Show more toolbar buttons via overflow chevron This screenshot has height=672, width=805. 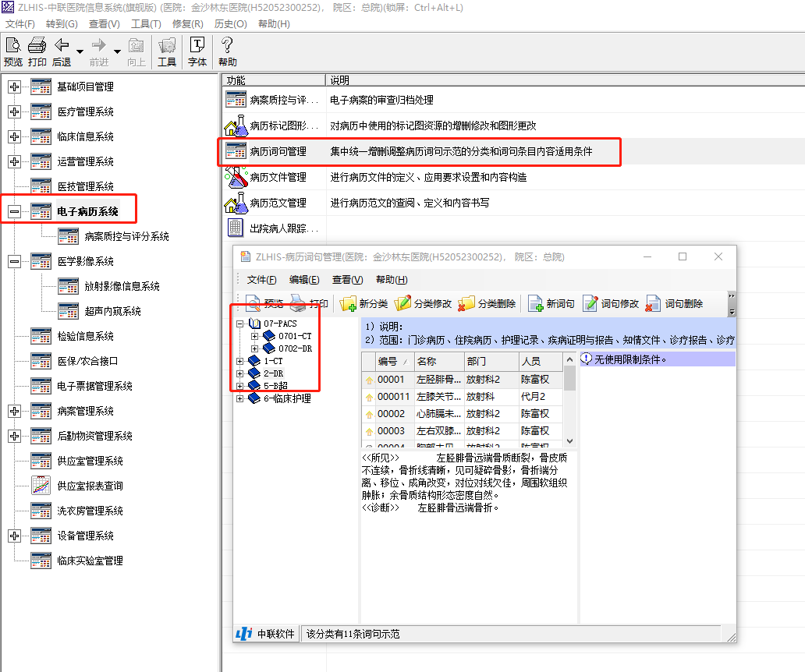coord(732,304)
